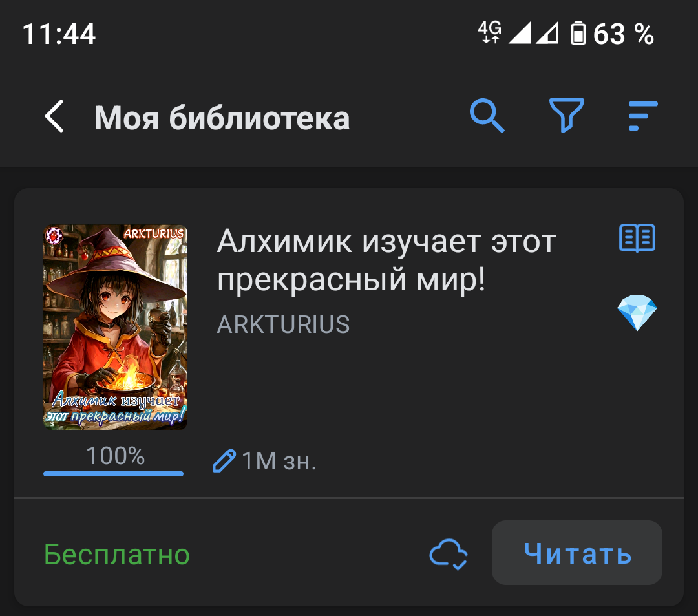698x616 pixels.
Task: Tap the 11:44 clock in status bar
Action: pyautogui.click(x=59, y=34)
